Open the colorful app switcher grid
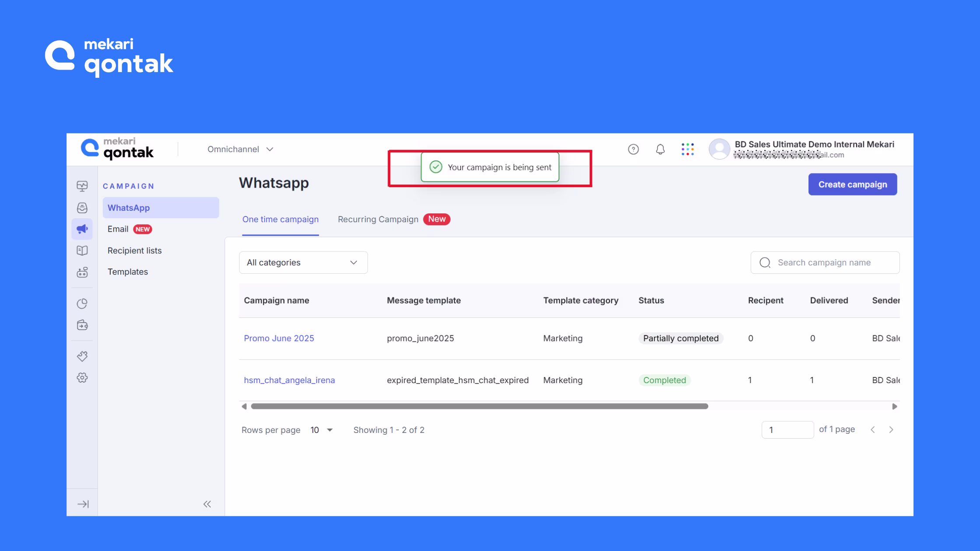 tap(687, 149)
